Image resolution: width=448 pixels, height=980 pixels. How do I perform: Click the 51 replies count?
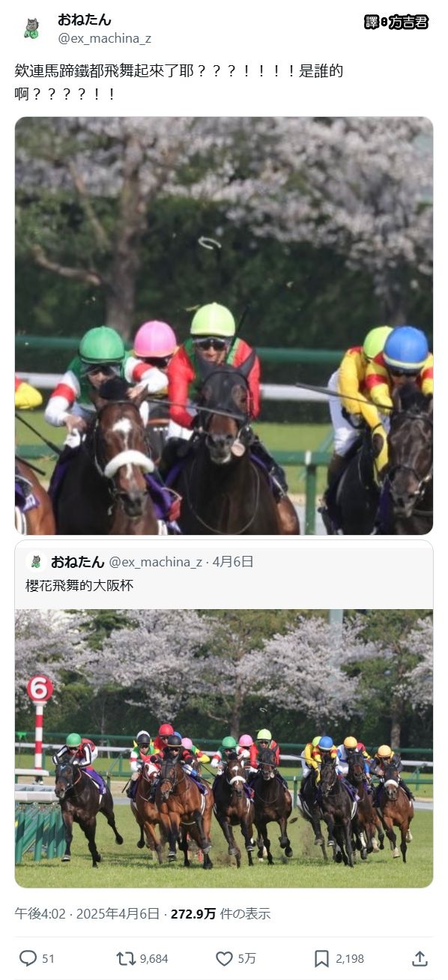click(x=48, y=958)
